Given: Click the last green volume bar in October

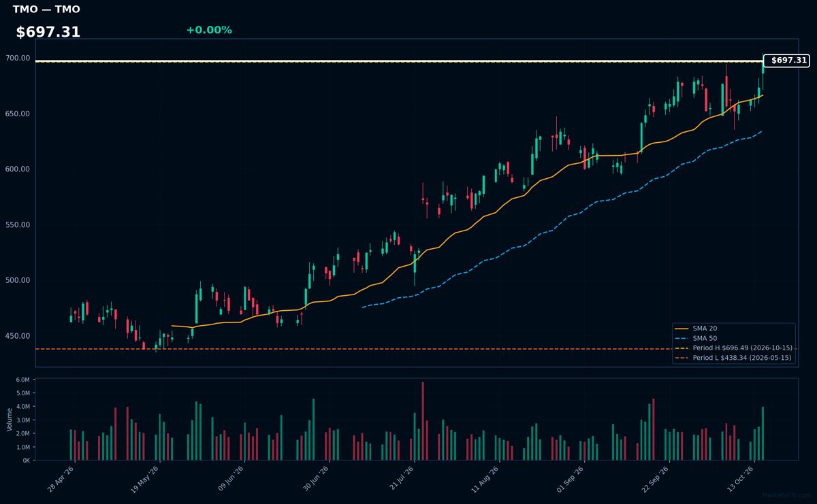Looking at the screenshot, I should pos(763,434).
